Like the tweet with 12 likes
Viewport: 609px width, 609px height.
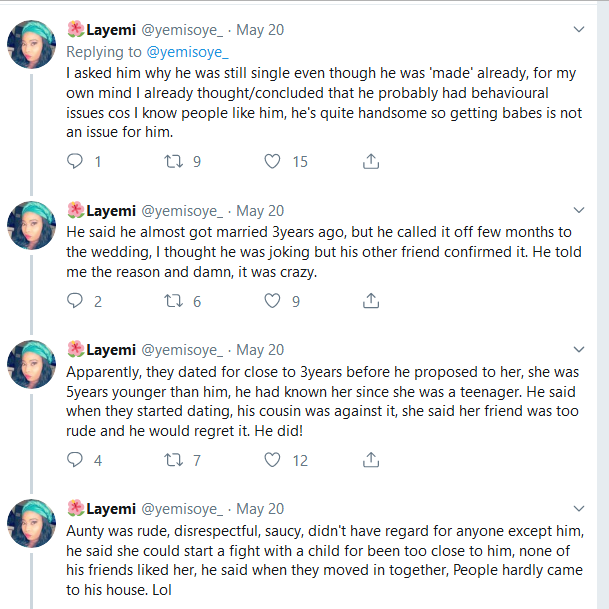pyautogui.click(x=273, y=461)
